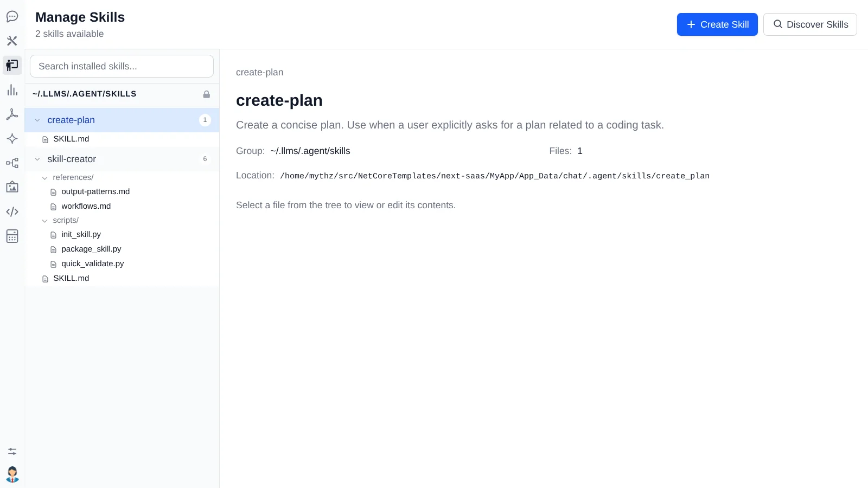Open the image gallery icon in sidebar
The height and width of the screenshot is (488, 868).
click(x=12, y=188)
